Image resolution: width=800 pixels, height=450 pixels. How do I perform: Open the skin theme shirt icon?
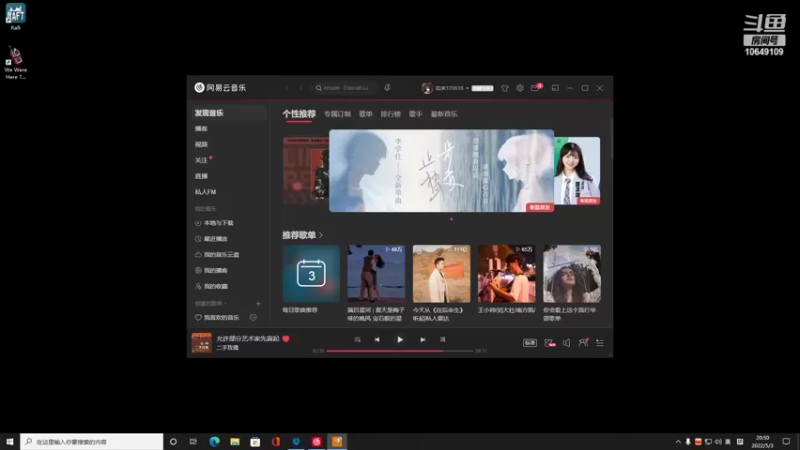505,88
